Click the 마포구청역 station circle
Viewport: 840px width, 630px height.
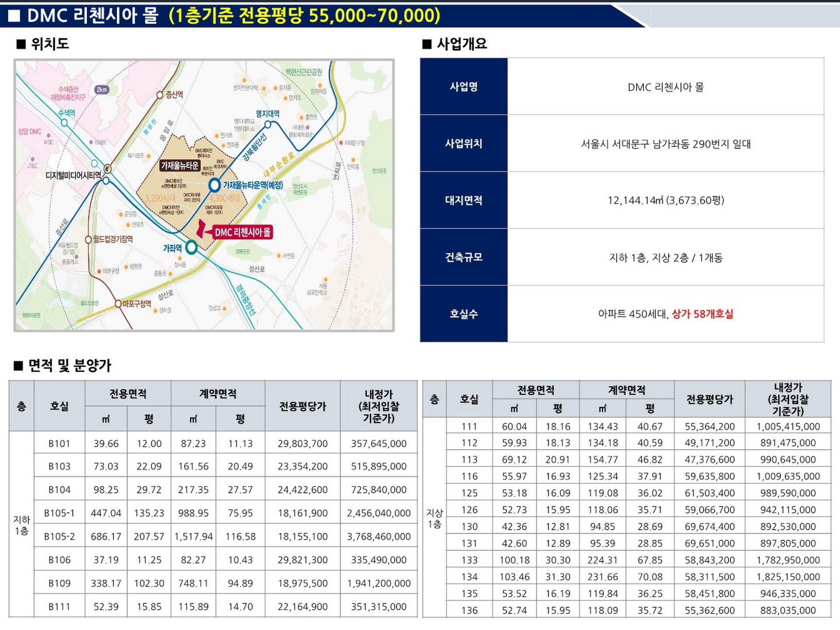click(x=118, y=304)
